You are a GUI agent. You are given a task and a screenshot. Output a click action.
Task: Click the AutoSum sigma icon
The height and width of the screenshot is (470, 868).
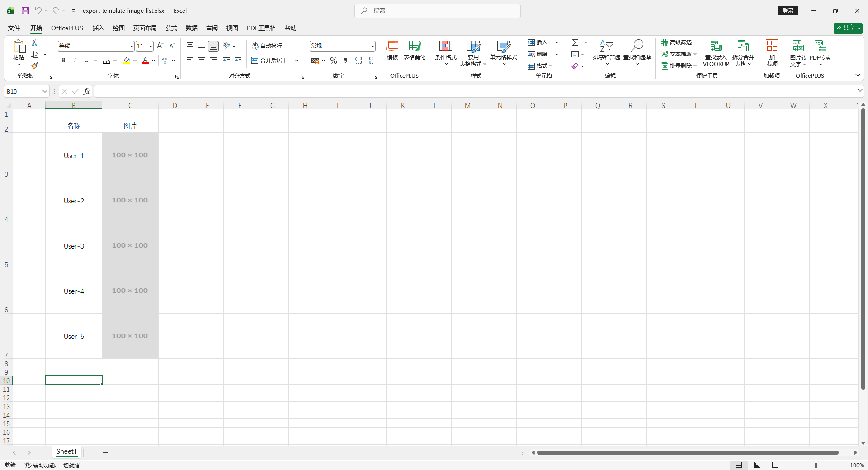click(575, 42)
